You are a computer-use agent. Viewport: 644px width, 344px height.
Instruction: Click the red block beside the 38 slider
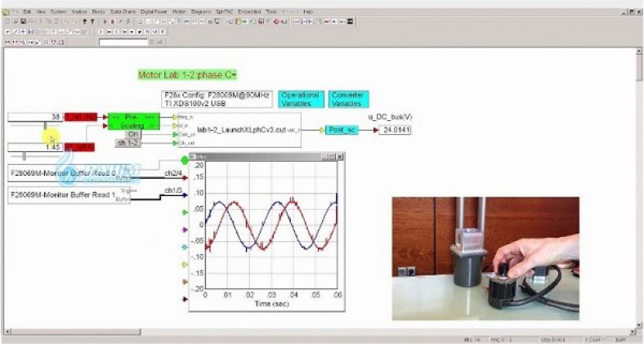81,117
